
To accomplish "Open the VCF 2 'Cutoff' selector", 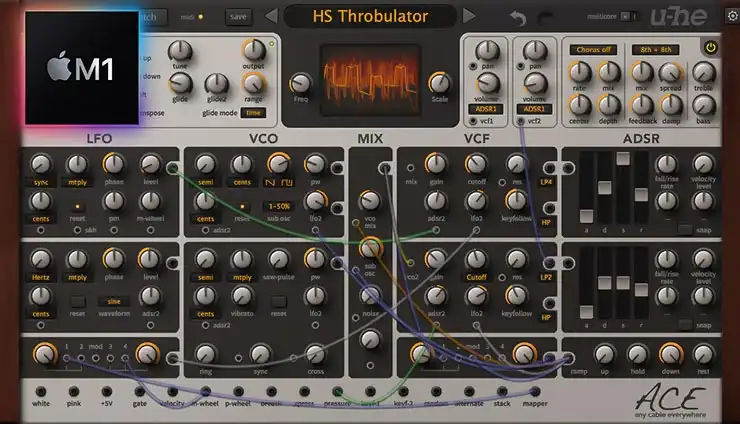I will 476,277.
